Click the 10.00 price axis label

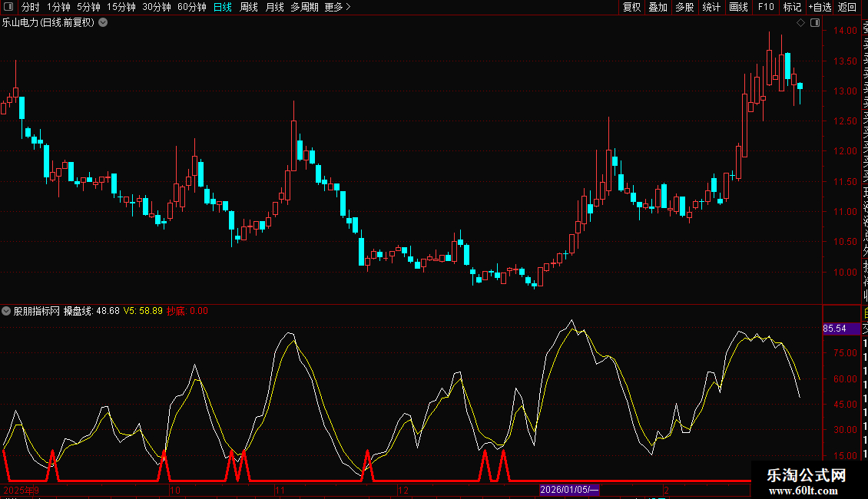pos(845,273)
